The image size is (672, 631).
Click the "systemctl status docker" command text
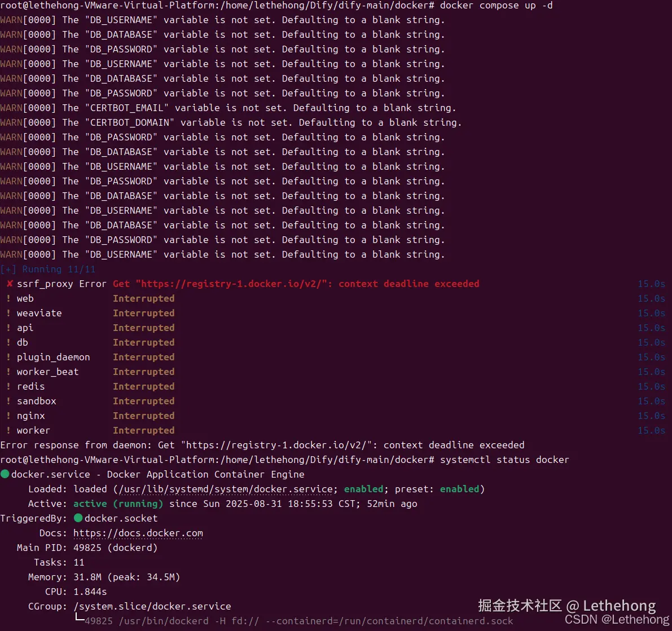[x=504, y=460]
